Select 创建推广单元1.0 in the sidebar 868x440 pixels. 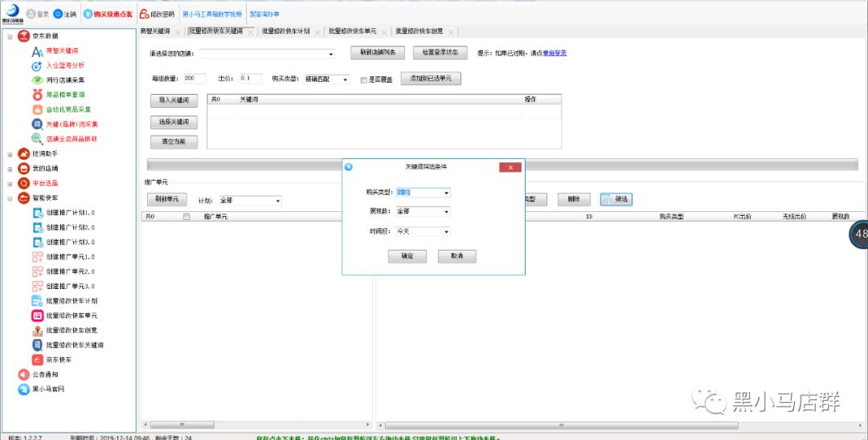(70, 257)
